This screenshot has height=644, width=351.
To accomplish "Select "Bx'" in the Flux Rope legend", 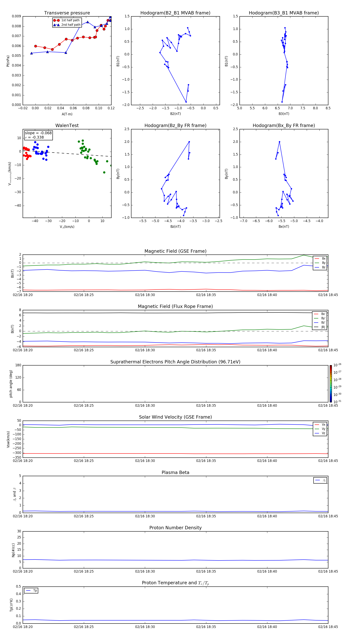I will [x=320, y=314].
